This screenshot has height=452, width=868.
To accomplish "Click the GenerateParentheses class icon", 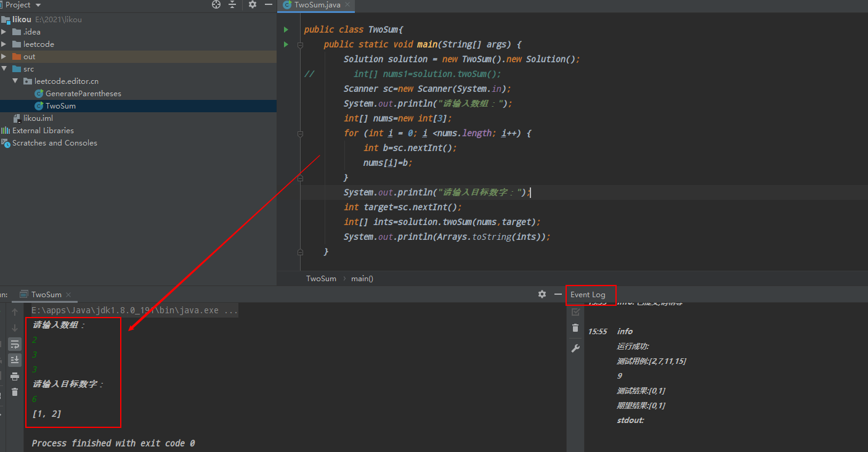I will pos(39,93).
